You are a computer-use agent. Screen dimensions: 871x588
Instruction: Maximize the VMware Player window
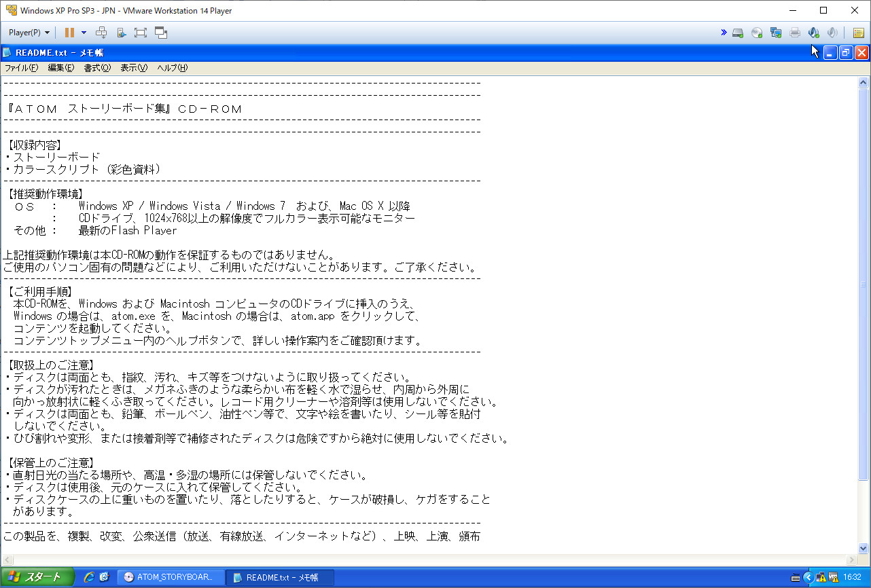pyautogui.click(x=823, y=10)
